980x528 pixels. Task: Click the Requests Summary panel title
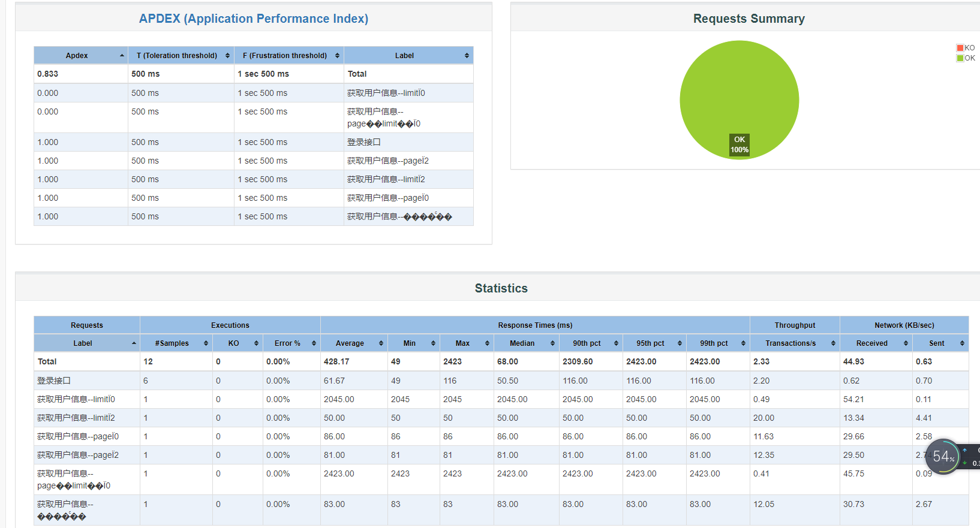click(749, 19)
